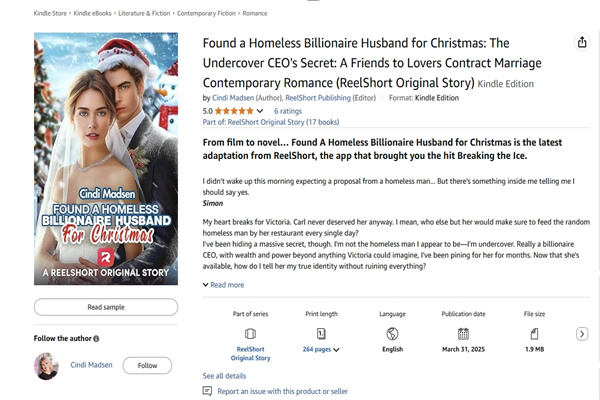Click the language globe icon

tap(392, 333)
